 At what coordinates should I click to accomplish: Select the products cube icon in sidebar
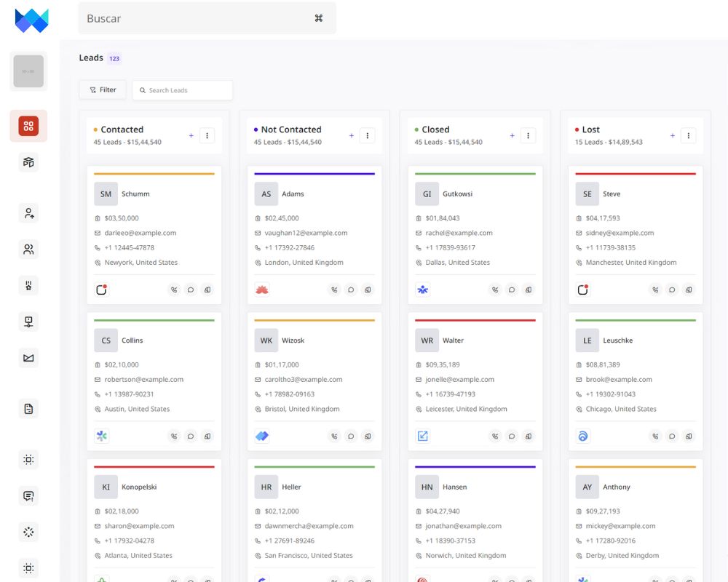28,162
